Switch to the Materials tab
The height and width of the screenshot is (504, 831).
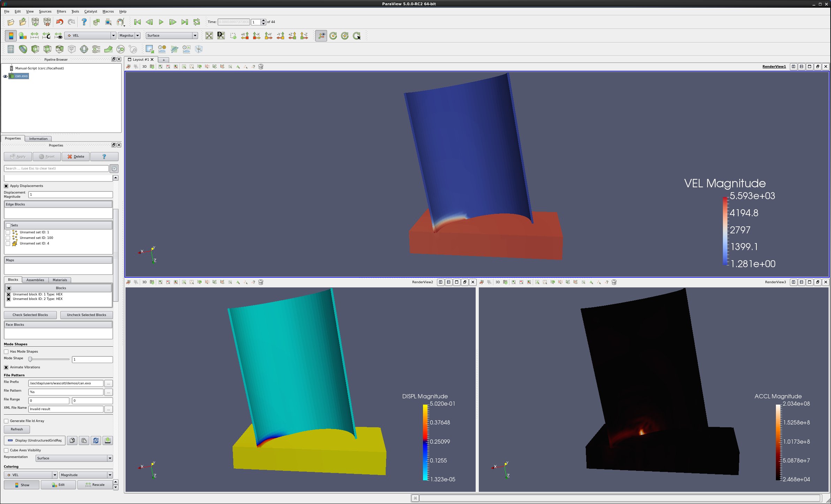click(60, 280)
